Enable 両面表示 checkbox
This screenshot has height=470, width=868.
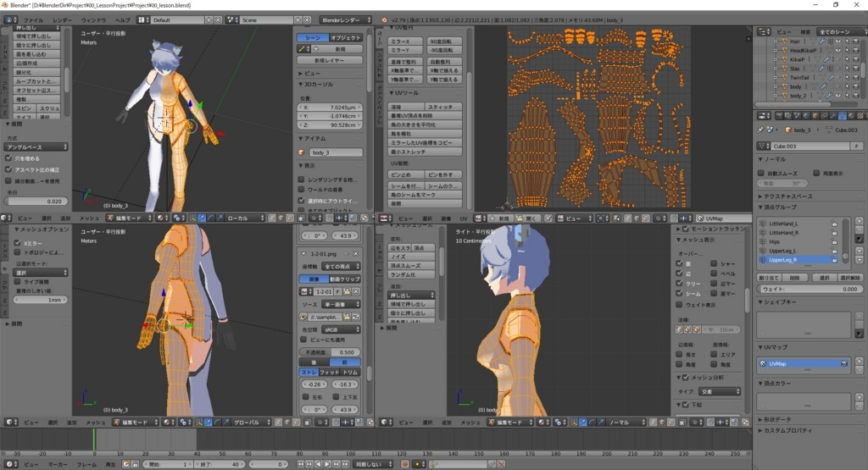click(x=816, y=173)
